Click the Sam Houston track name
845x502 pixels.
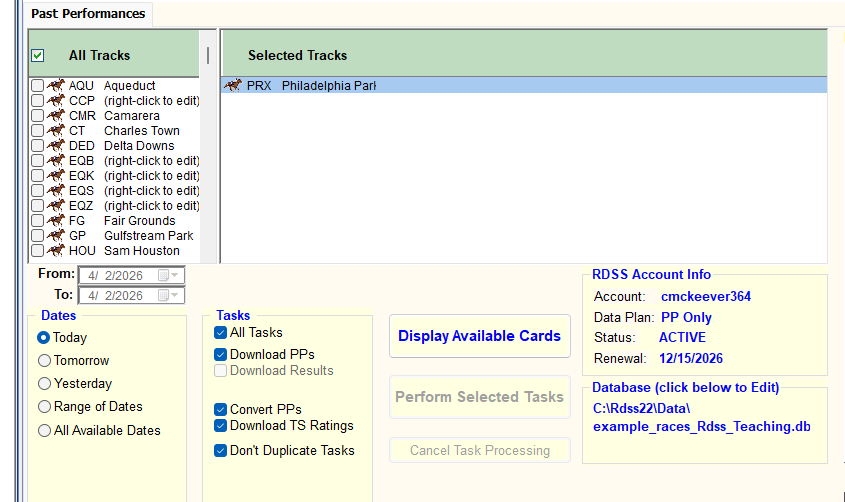point(142,251)
